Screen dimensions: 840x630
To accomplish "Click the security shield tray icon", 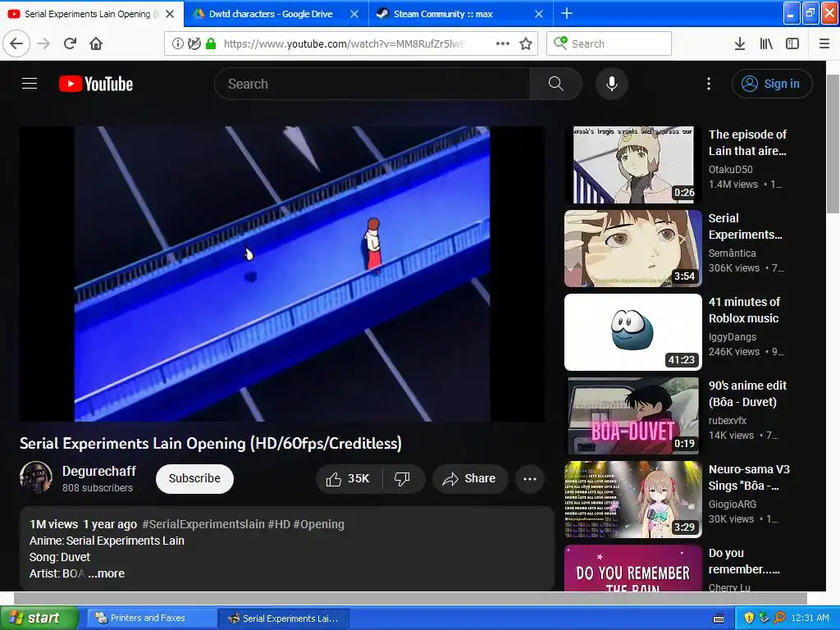I will (749, 618).
